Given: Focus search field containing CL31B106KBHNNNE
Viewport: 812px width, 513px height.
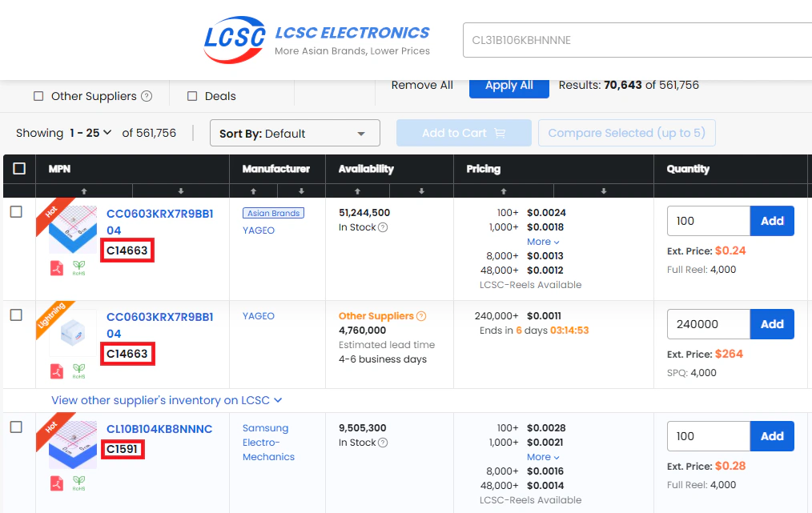Looking at the screenshot, I should tap(637, 40).
